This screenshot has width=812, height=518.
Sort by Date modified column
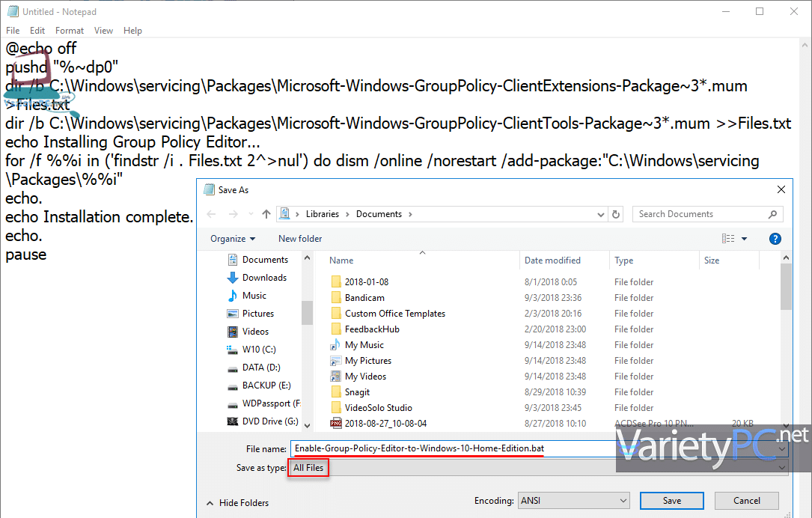coord(552,260)
